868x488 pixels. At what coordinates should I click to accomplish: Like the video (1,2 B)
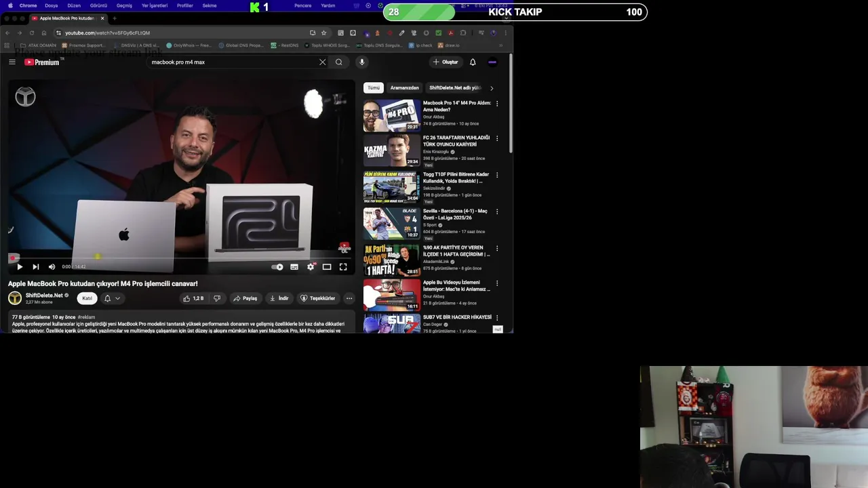pyautogui.click(x=193, y=298)
